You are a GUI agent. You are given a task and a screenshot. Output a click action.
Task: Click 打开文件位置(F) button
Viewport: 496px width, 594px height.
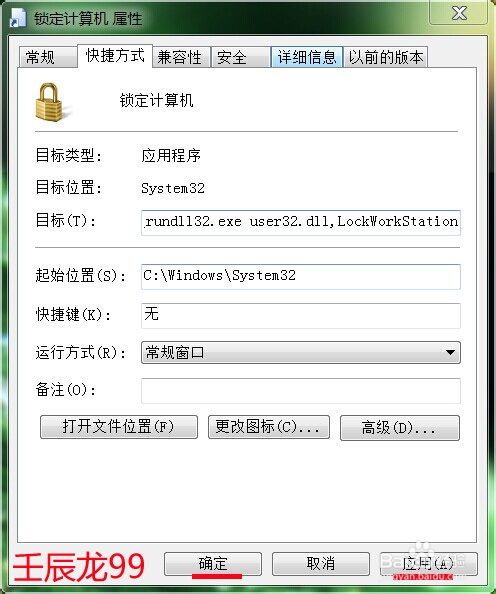[x=119, y=427]
